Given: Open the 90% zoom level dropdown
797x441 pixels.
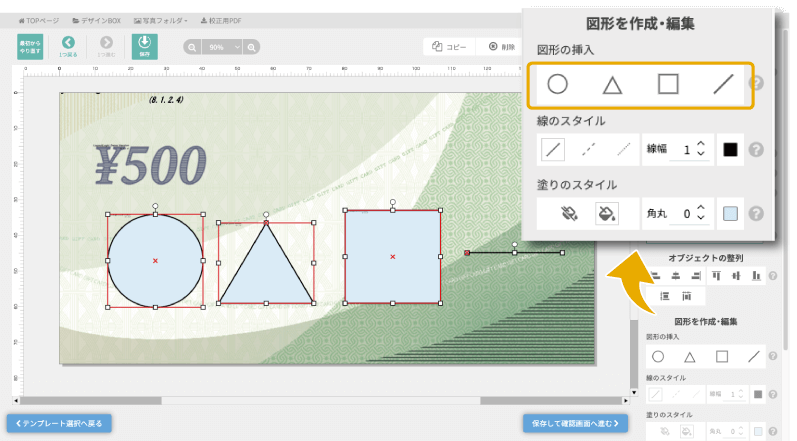Looking at the screenshot, I should point(222,47).
